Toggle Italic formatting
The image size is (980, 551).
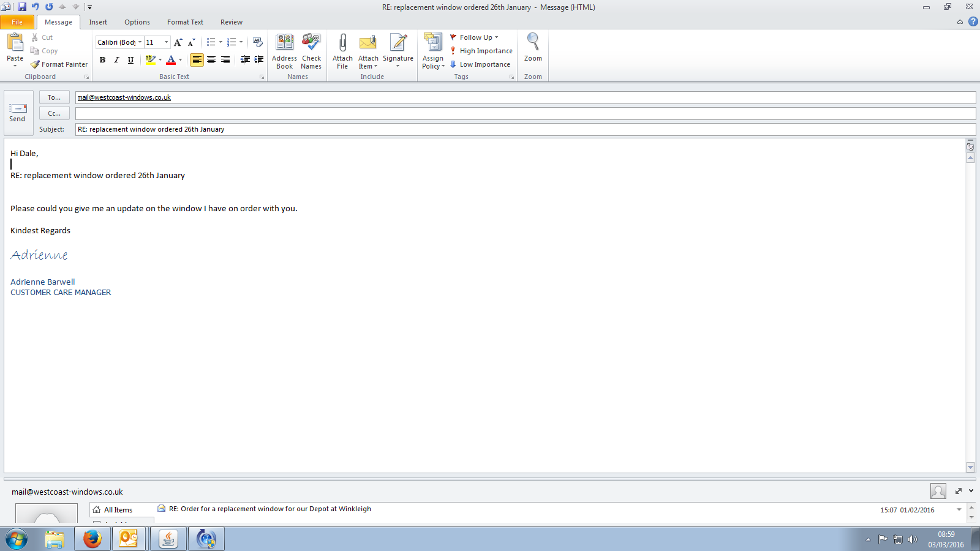pyautogui.click(x=116, y=60)
